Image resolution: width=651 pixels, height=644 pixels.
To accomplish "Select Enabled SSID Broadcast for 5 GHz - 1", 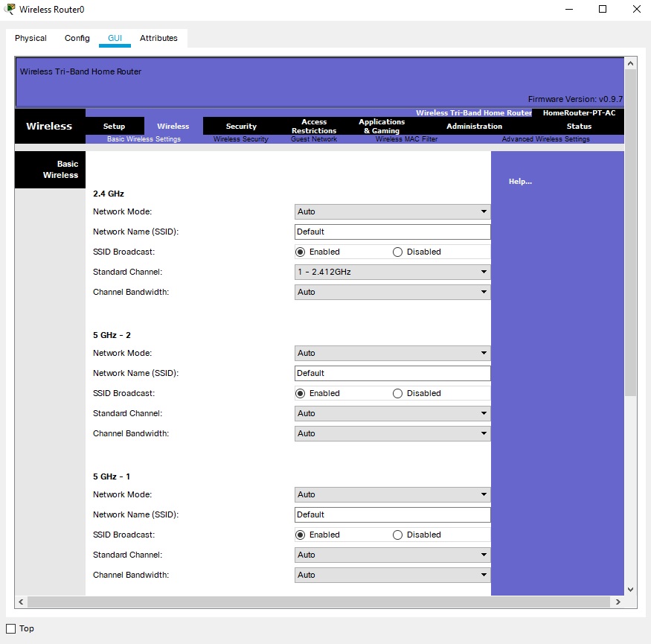I will pos(301,535).
